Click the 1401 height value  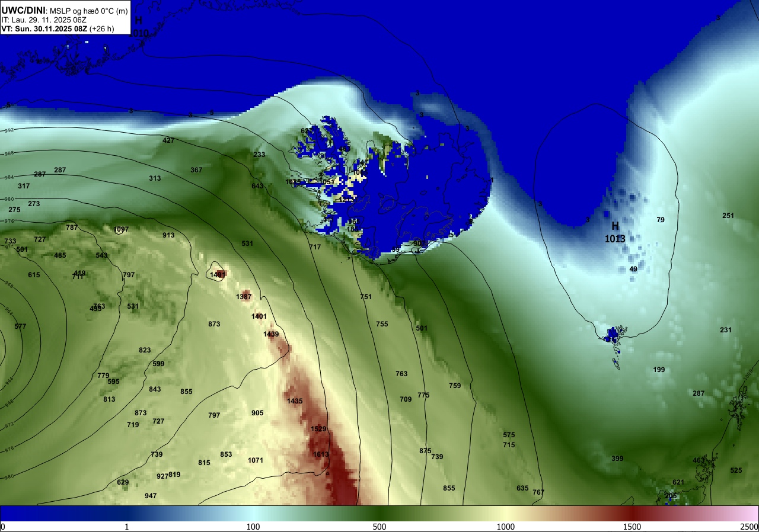tap(259, 316)
